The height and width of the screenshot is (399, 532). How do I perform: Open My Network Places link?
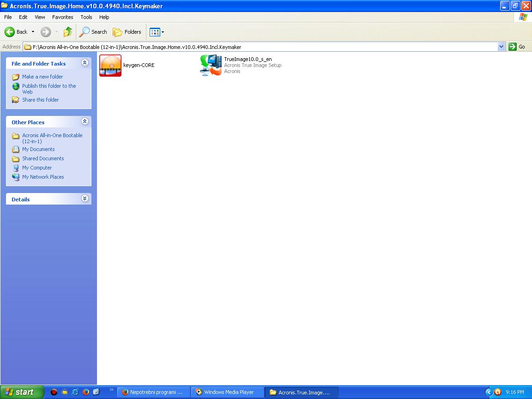[x=43, y=177]
